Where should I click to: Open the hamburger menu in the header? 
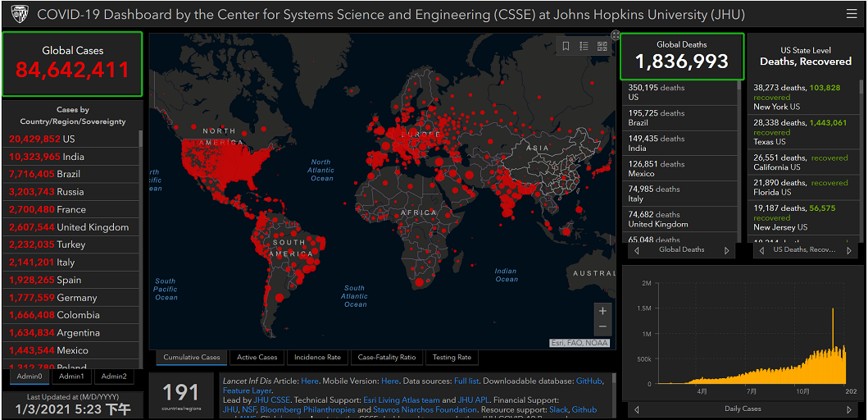pyautogui.click(x=852, y=14)
